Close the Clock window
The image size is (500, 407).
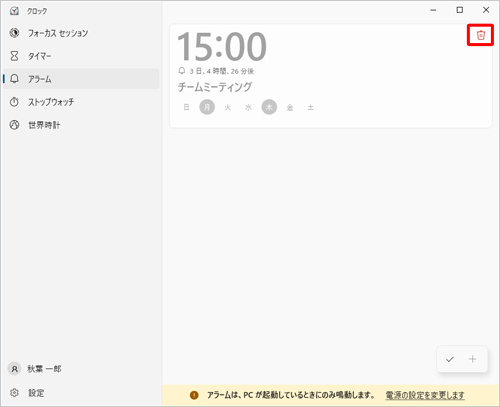click(x=486, y=10)
